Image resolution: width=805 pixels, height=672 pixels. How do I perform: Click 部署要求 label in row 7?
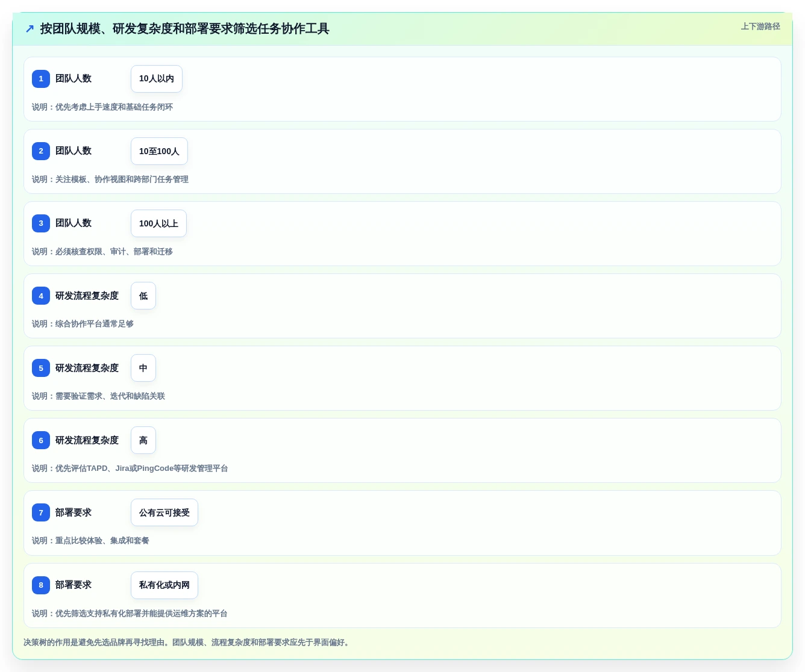tap(74, 512)
